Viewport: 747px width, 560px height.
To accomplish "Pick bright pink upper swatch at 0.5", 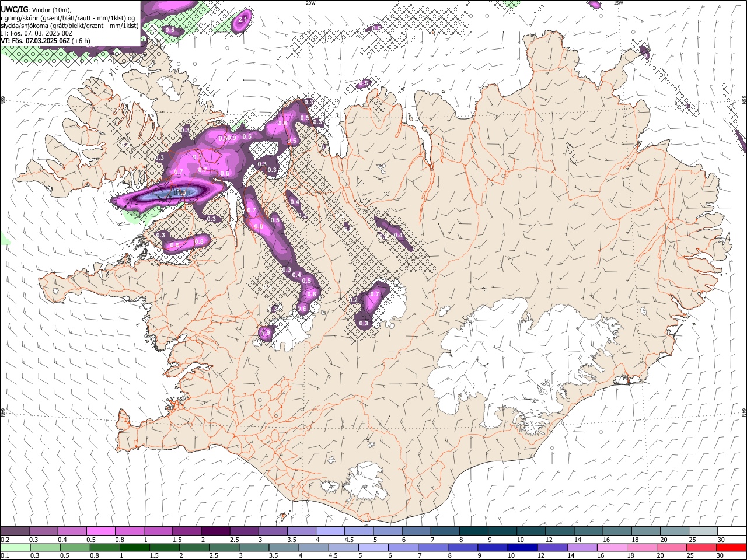I will [100, 531].
